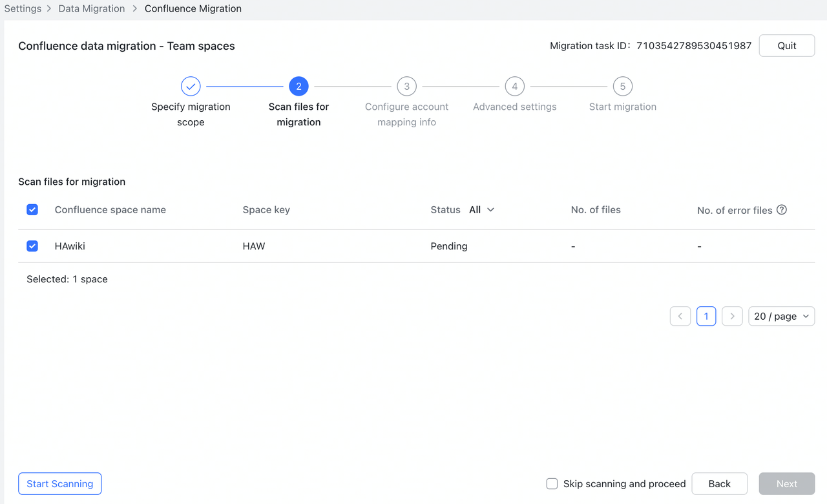
Task: Toggle the select-all spaces checkbox
Action: coord(32,209)
